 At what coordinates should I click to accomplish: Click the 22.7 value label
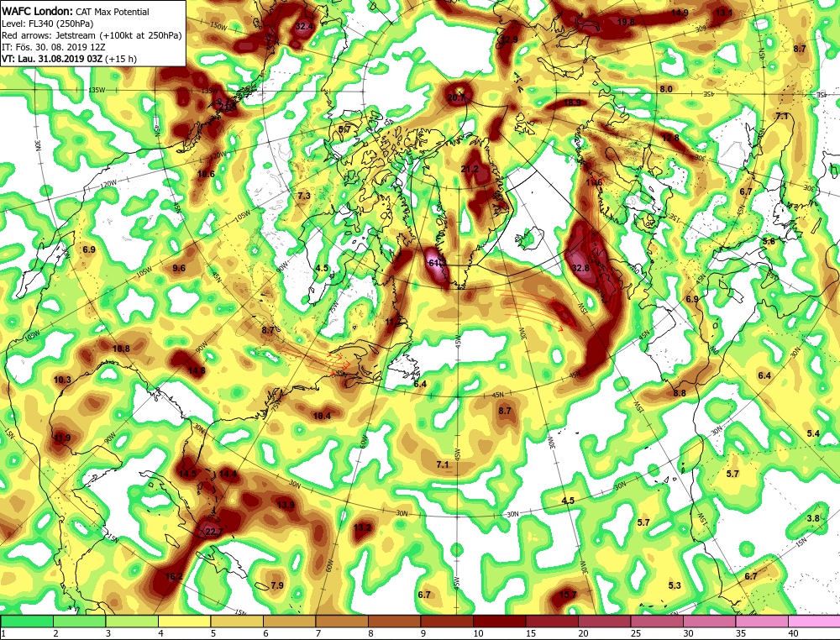(x=214, y=532)
